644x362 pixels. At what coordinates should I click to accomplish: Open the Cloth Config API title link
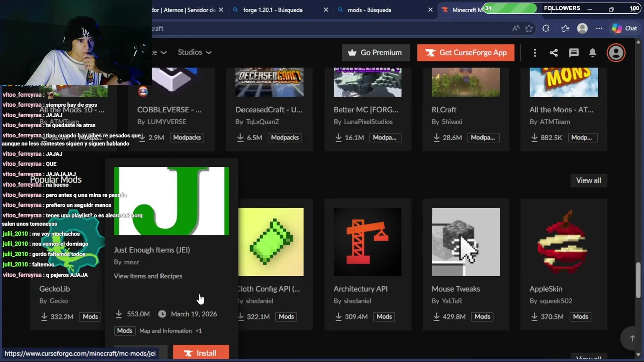coord(269,289)
